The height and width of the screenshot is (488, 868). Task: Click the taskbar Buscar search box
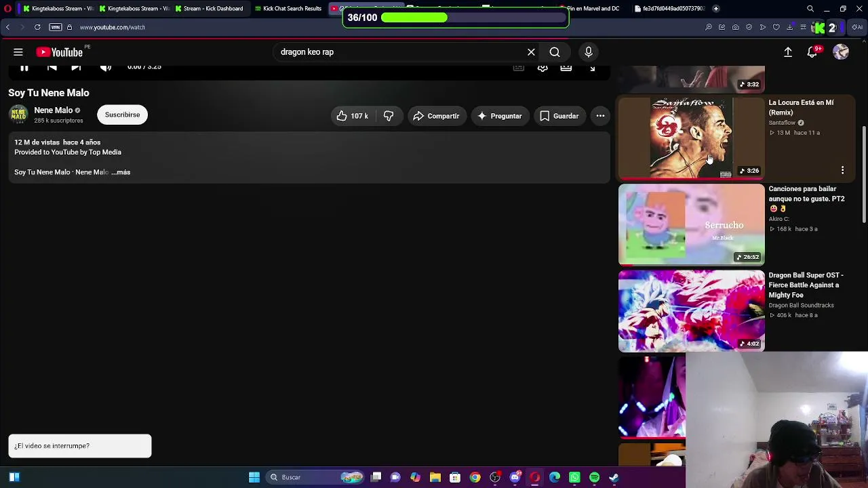click(x=315, y=477)
